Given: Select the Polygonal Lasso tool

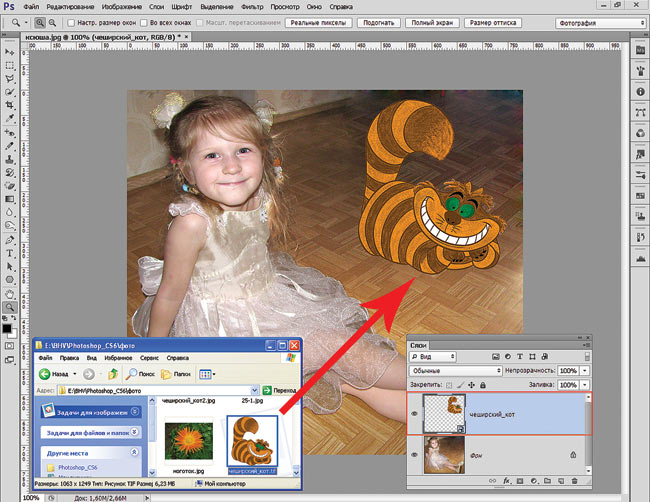Looking at the screenshot, I should pyautogui.click(x=10, y=79).
